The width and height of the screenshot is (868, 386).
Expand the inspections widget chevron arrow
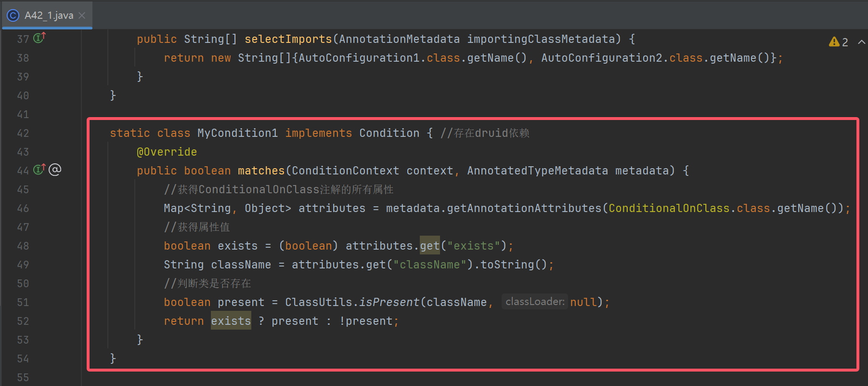[861, 42]
